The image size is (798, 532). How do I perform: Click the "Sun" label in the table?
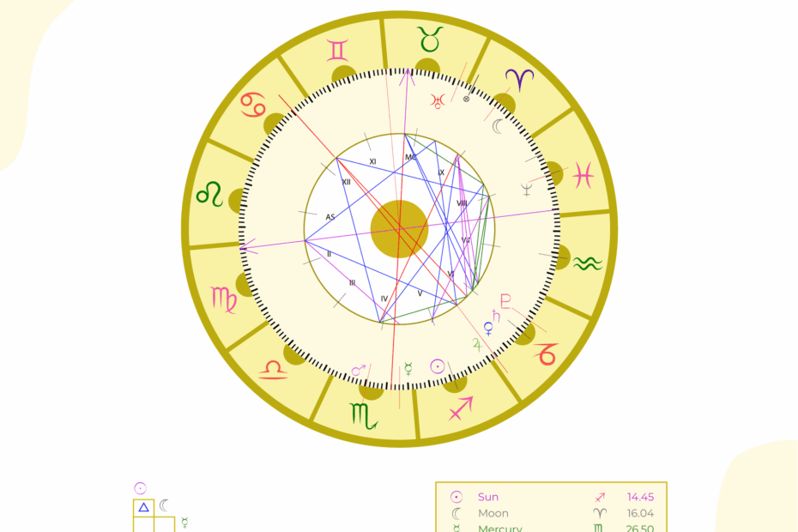click(x=488, y=497)
